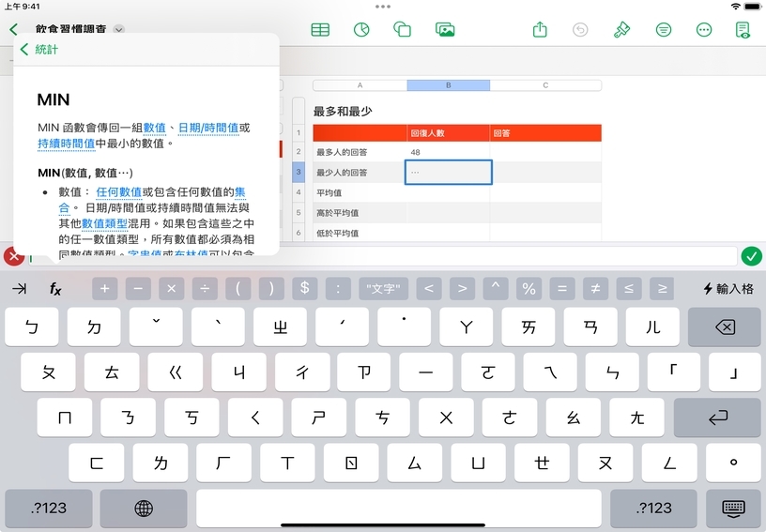Tap the formula editor input field
The width and height of the screenshot is (766, 532).
375,256
